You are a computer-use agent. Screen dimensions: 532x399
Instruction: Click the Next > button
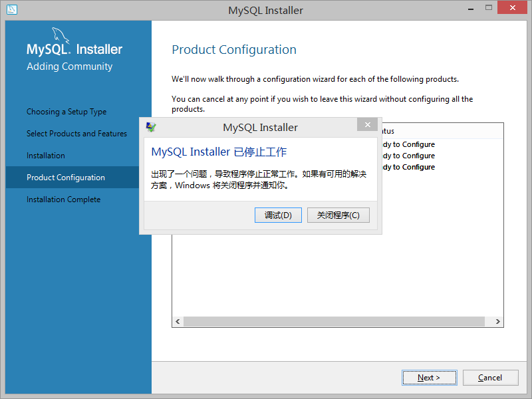(429, 378)
